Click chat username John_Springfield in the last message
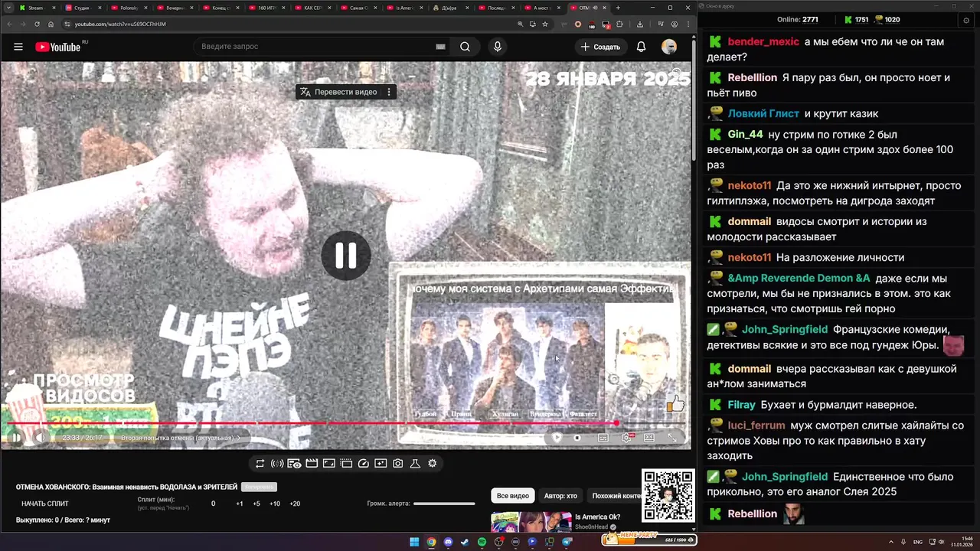The height and width of the screenshot is (551, 980). pos(785,477)
